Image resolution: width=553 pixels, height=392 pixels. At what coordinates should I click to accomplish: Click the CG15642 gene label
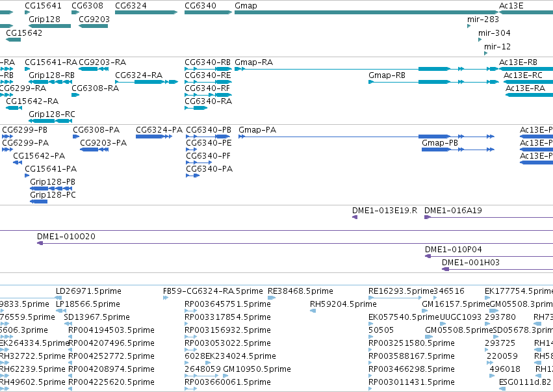click(24, 33)
